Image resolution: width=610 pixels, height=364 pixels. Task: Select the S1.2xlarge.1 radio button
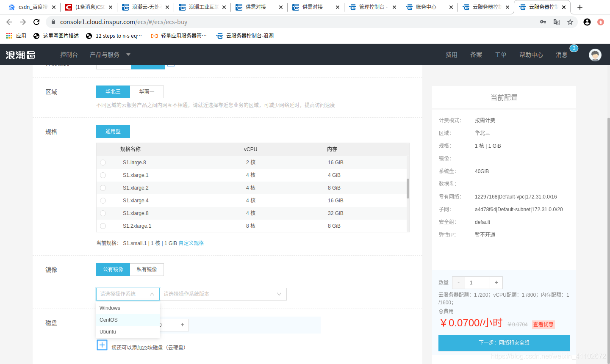[x=103, y=226]
